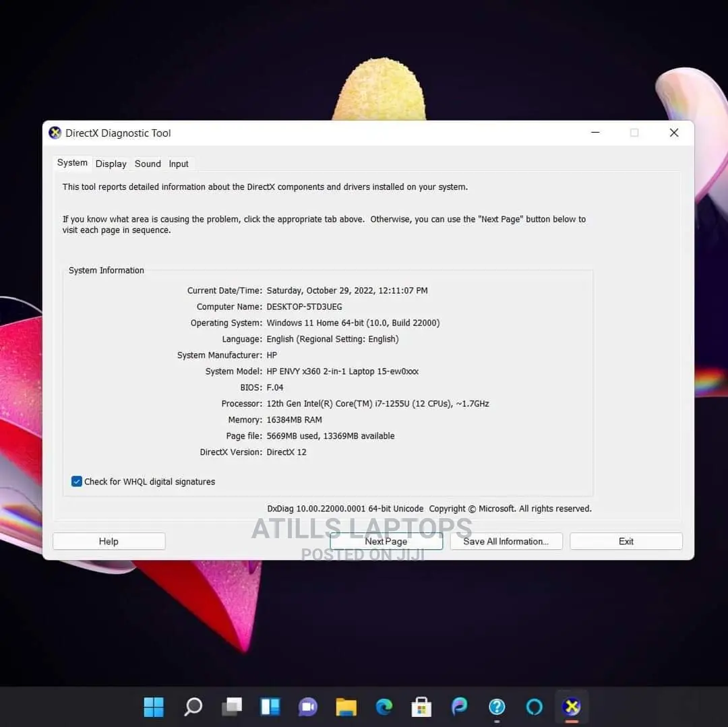The width and height of the screenshot is (728, 727).
Task: Close the DirectX Diagnostic Tool window
Action: click(x=674, y=133)
